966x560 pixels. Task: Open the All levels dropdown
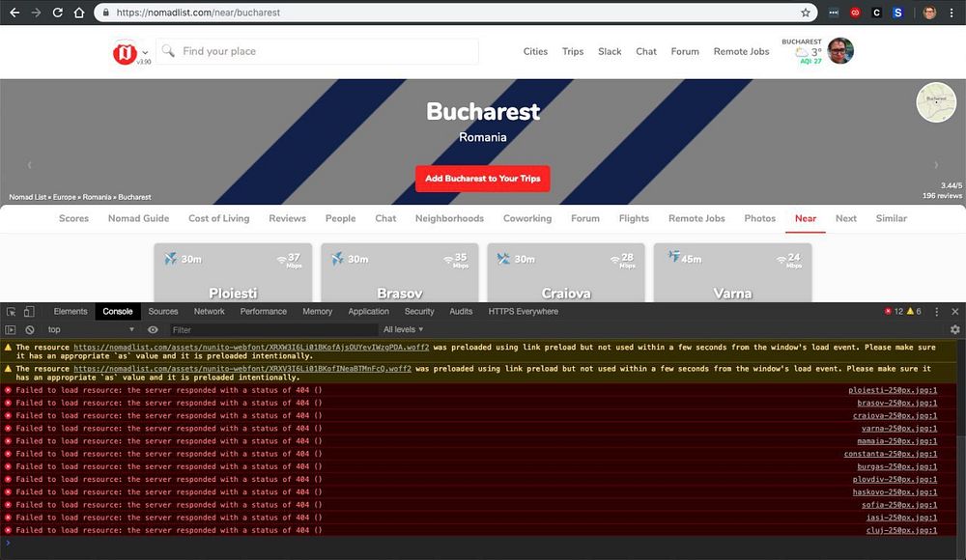403,329
